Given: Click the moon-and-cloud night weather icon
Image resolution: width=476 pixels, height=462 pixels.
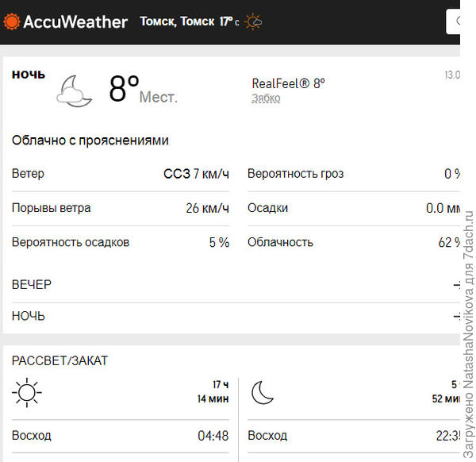Looking at the screenshot, I should [75, 90].
